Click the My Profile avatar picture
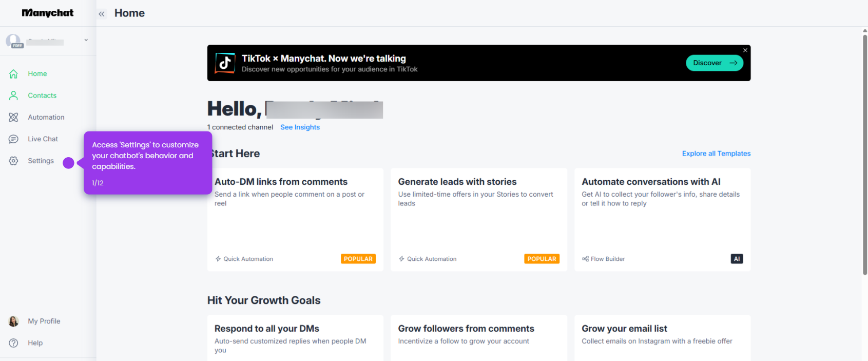The width and height of the screenshot is (868, 361). click(x=13, y=321)
